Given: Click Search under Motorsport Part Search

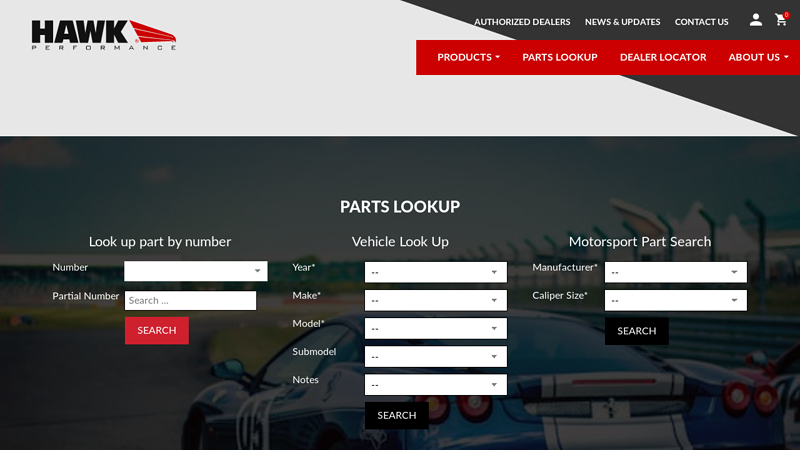Looking at the screenshot, I should (636, 331).
